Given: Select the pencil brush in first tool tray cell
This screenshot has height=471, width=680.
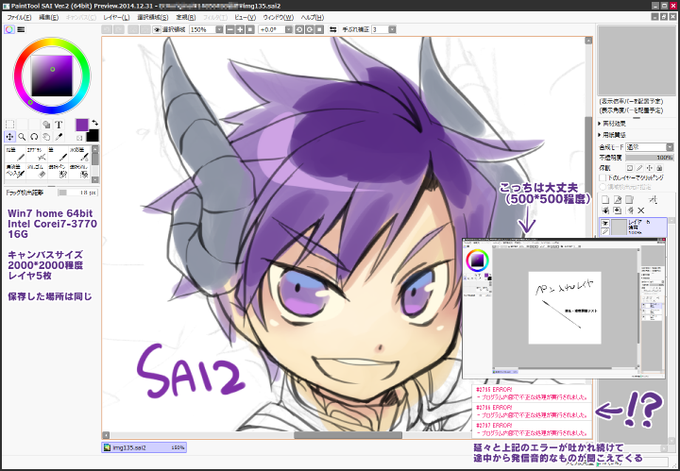Looking at the screenshot, I should (x=15, y=154).
